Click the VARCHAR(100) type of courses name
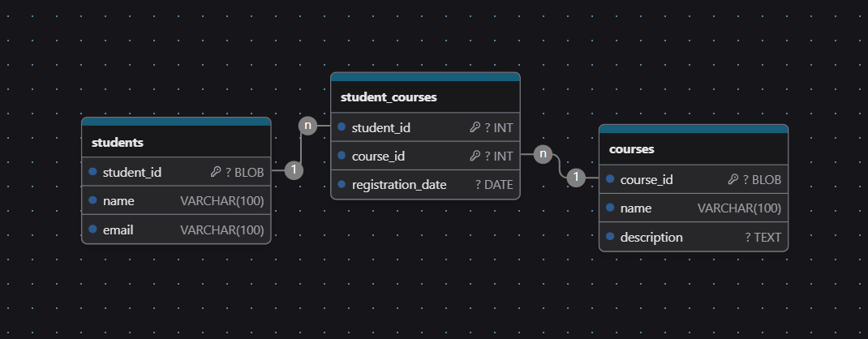868x339 pixels. [x=739, y=208]
